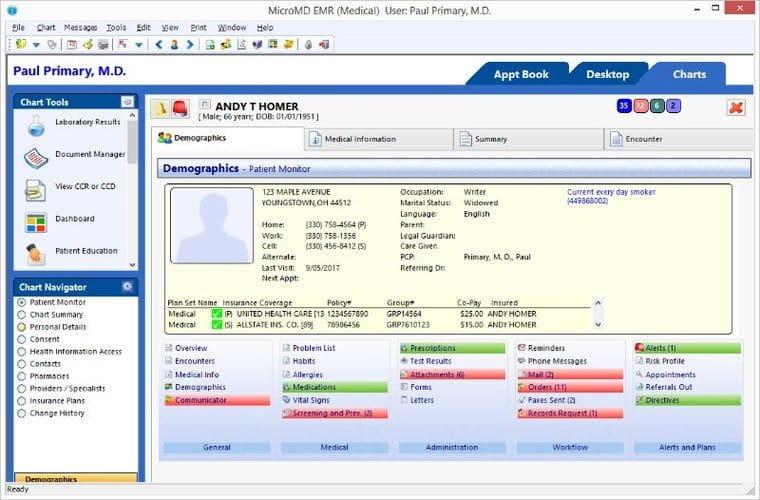Viewport: 760px width, 500px height.
Task: Click the purple badge showing 2
Action: click(x=673, y=106)
